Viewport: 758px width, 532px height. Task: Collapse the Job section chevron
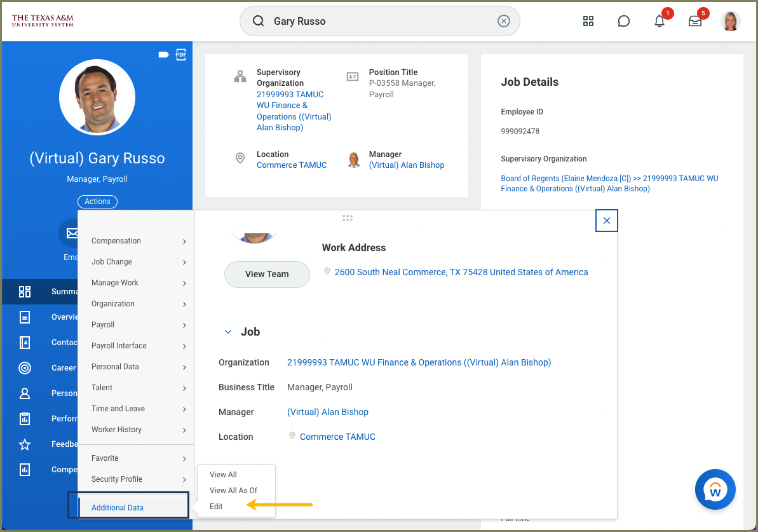(227, 332)
